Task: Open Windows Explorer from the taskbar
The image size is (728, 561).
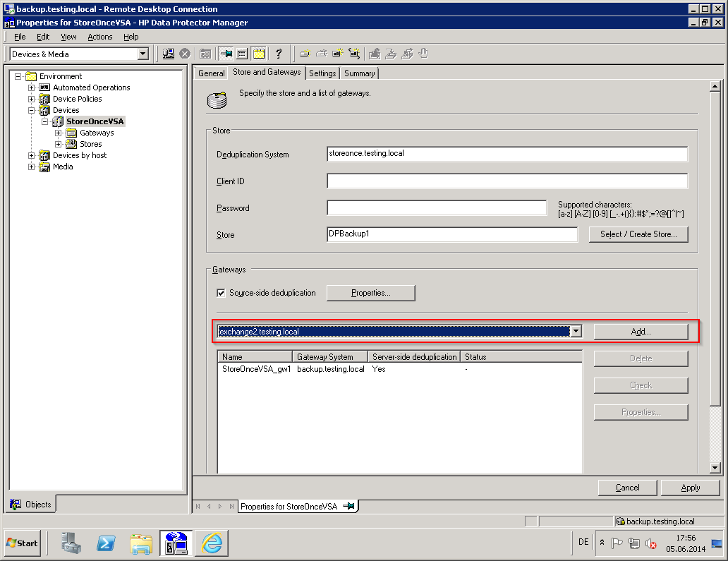Action: coord(141,544)
